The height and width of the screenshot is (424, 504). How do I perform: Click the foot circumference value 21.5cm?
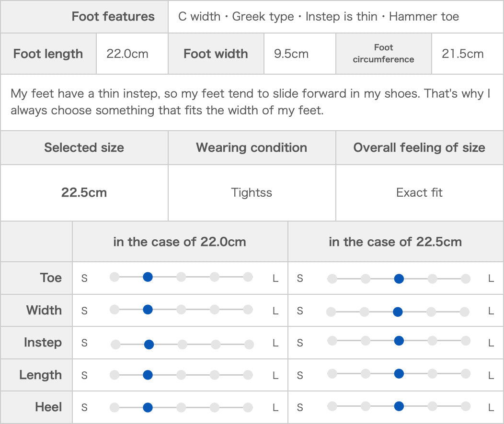click(462, 54)
